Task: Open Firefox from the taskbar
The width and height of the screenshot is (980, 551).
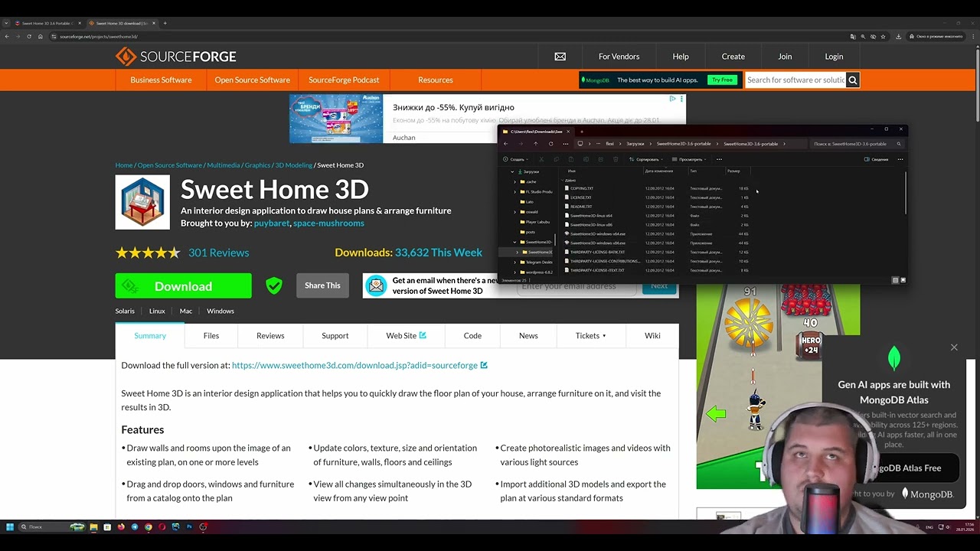Action: click(121, 527)
